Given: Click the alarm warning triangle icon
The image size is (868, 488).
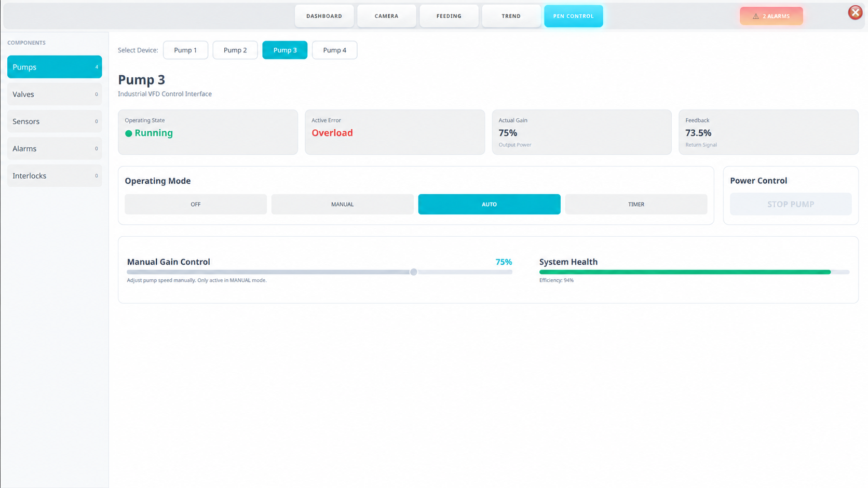Looking at the screenshot, I should (x=756, y=16).
